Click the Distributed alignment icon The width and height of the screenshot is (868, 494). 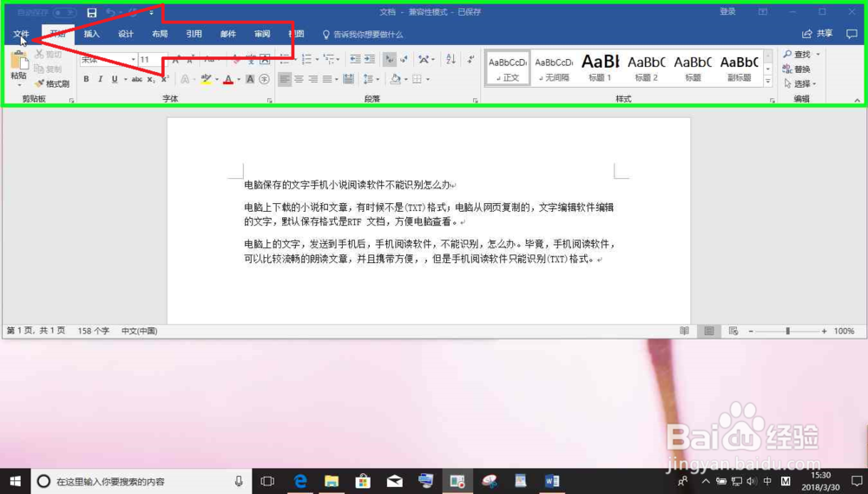click(348, 79)
